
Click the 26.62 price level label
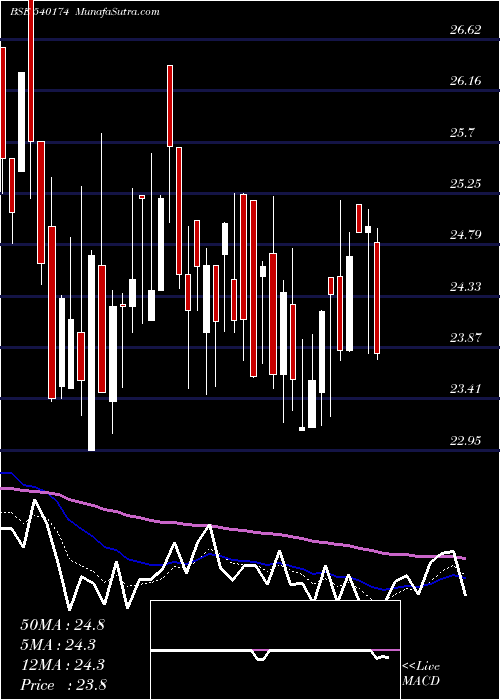click(466, 30)
